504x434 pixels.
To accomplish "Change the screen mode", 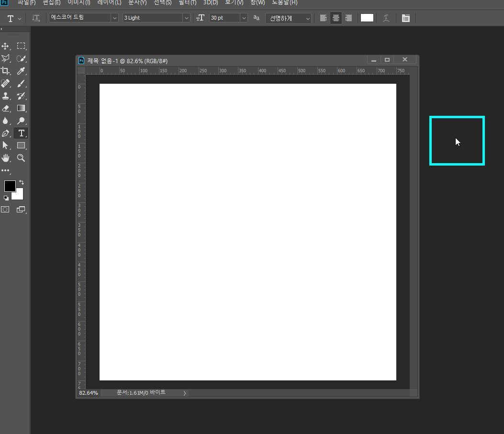I will point(21,210).
